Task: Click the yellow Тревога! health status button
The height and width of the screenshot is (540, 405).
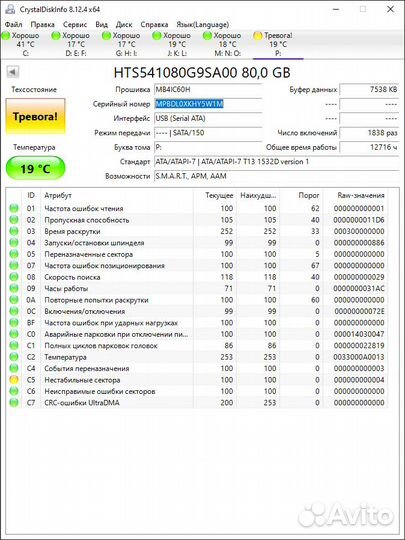Action: pos(35,116)
